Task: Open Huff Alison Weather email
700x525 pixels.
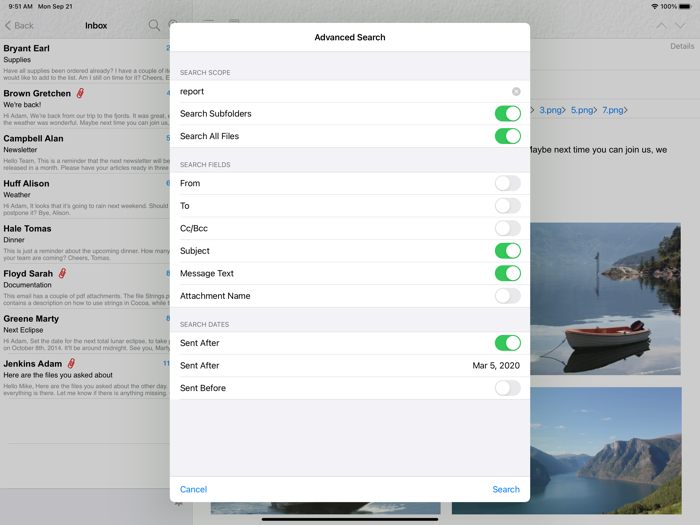Action: (x=85, y=198)
